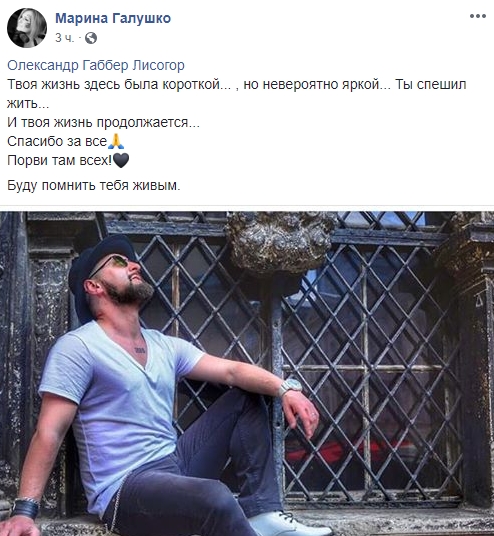
Task: Click the text "Порви там всех!"
Action: (59, 160)
